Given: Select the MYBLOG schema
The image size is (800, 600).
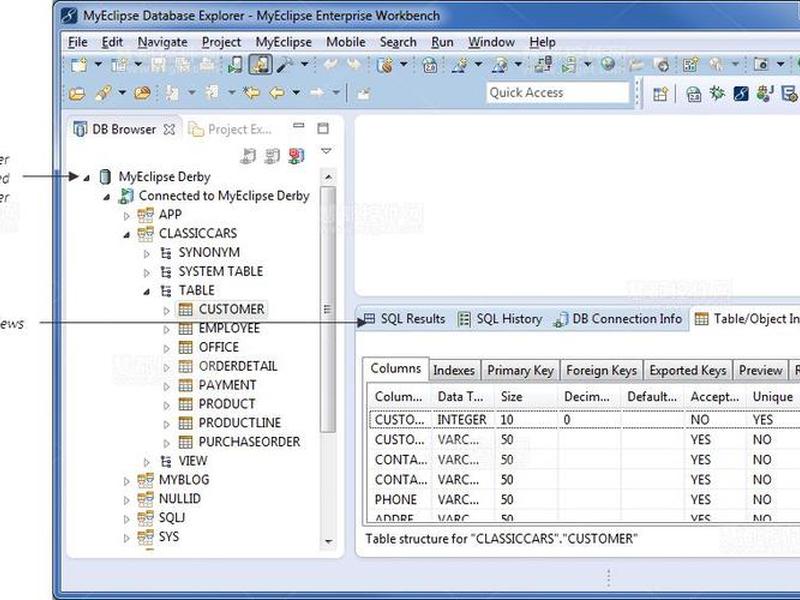Looking at the screenshot, I should (x=184, y=480).
